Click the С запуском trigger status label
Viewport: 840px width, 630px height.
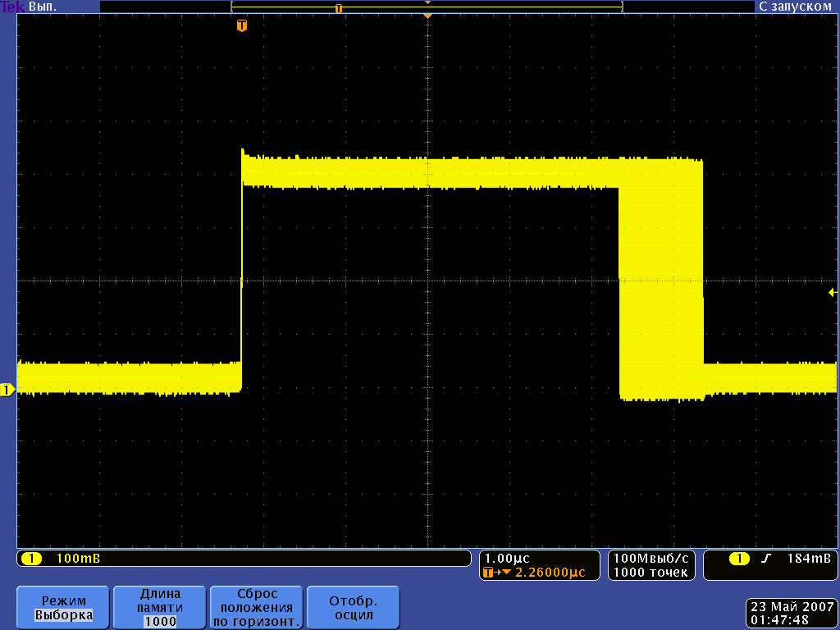coord(795,7)
